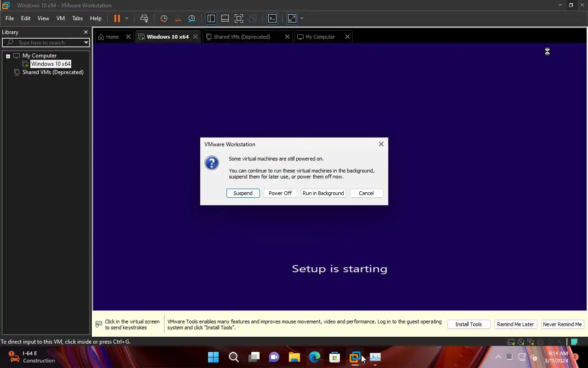Screen dimensions: 588x368
Task: Open the performance monitor taskbar icon
Action: click(x=375, y=357)
